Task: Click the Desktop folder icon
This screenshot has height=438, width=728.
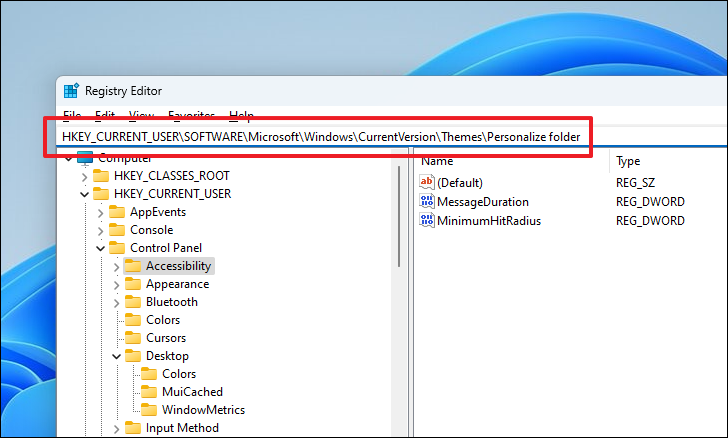Action: tap(133, 356)
